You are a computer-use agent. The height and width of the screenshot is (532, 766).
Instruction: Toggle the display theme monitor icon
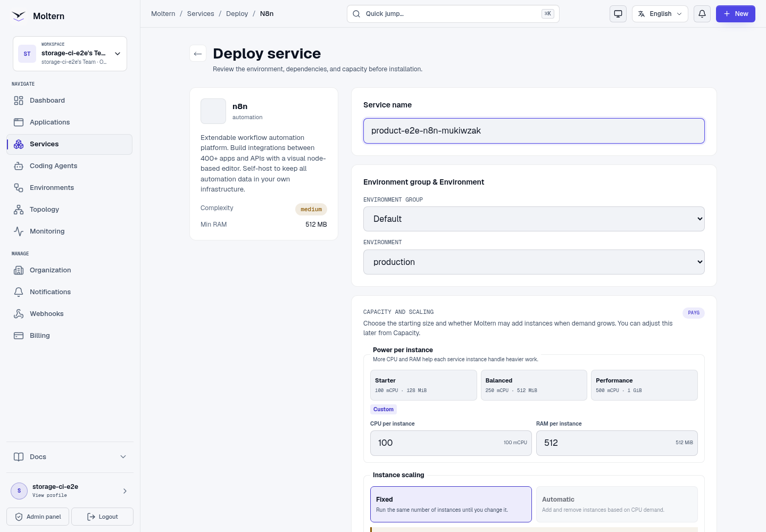pyautogui.click(x=618, y=14)
